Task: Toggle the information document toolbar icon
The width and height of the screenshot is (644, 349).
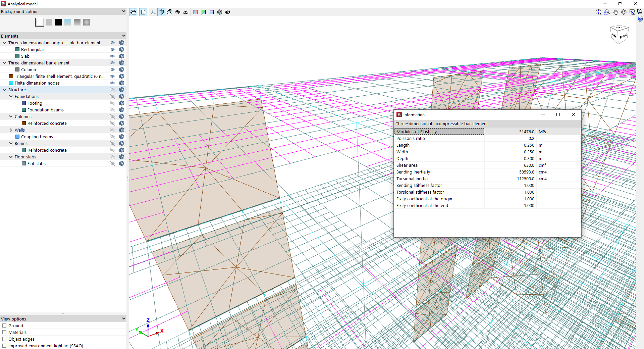Action: click(143, 12)
